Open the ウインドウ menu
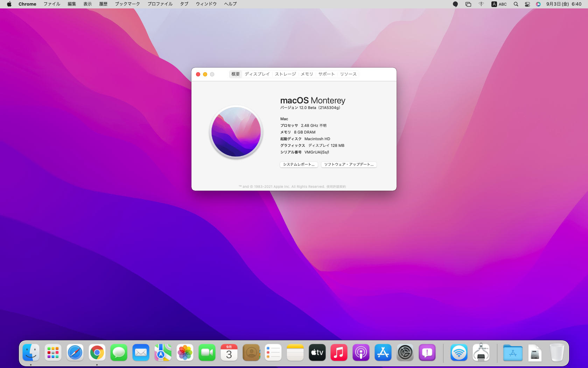This screenshot has width=588, height=368. point(206,4)
